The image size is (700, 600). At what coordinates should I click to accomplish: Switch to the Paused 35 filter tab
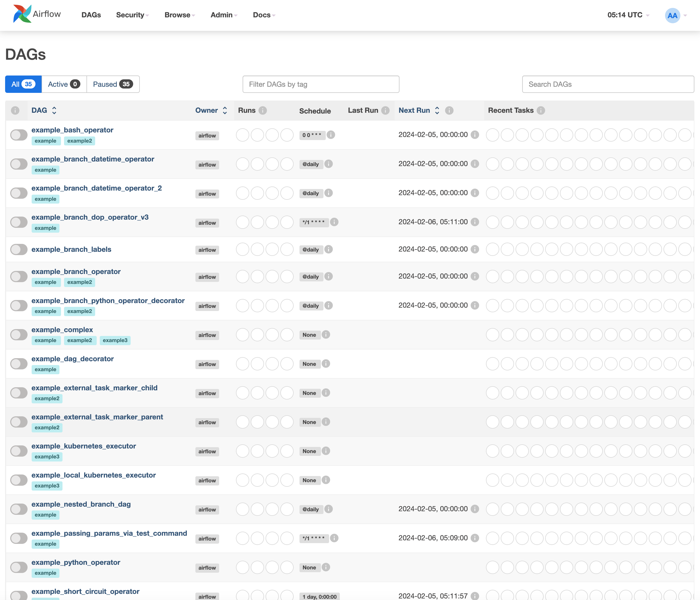(x=113, y=84)
